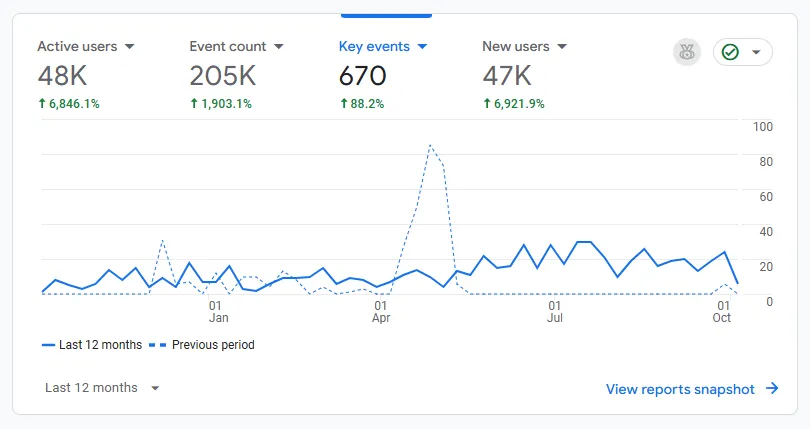The image size is (810, 429).
Task: Click the green up arrow beside 6,846.1%
Action: [42, 103]
